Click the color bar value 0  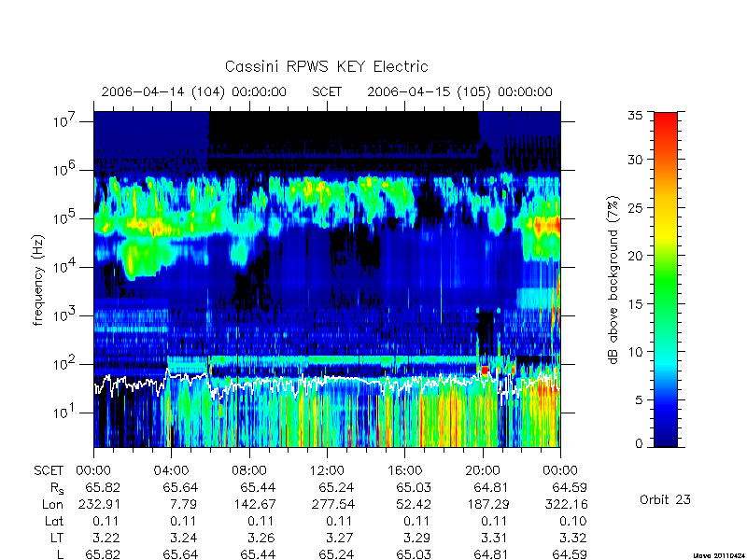[639, 443]
